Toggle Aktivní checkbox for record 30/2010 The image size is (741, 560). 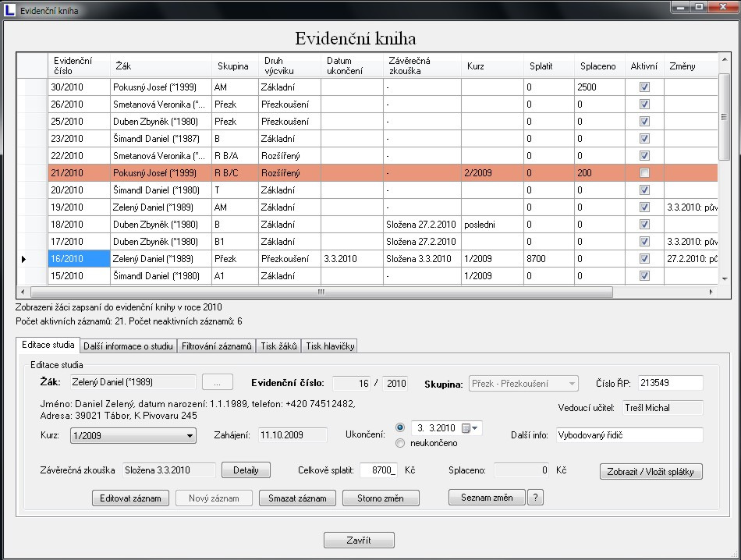tap(644, 87)
